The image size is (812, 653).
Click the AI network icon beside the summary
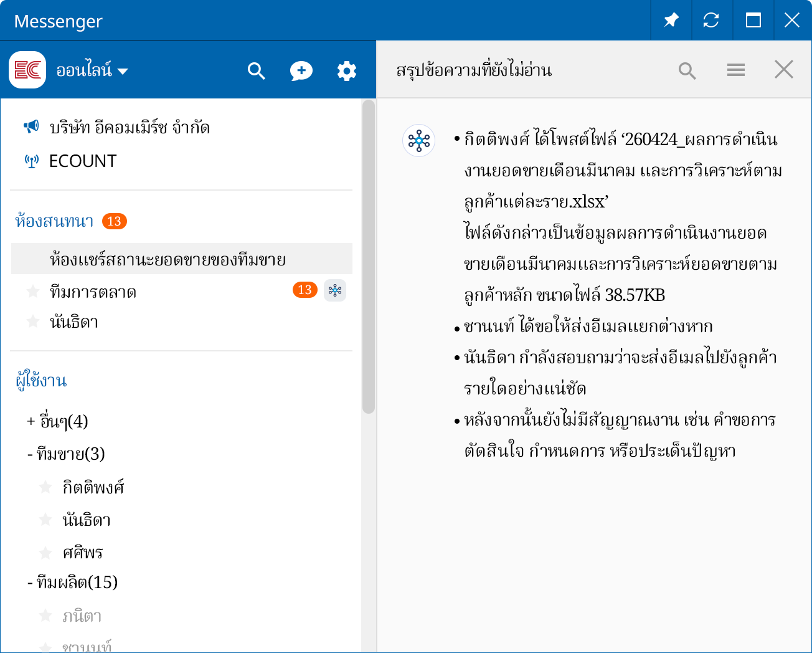pyautogui.click(x=419, y=140)
